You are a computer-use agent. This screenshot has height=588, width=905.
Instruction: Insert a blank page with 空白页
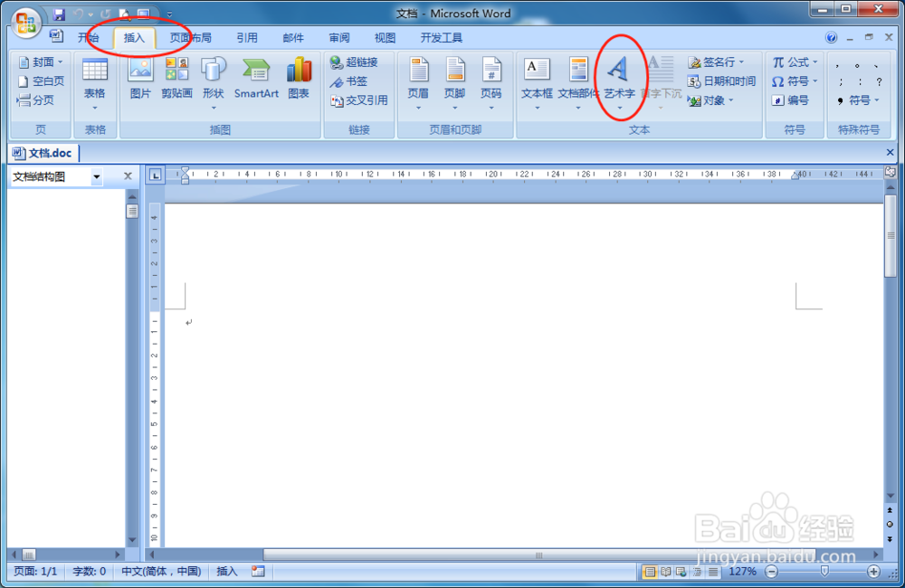point(41,81)
